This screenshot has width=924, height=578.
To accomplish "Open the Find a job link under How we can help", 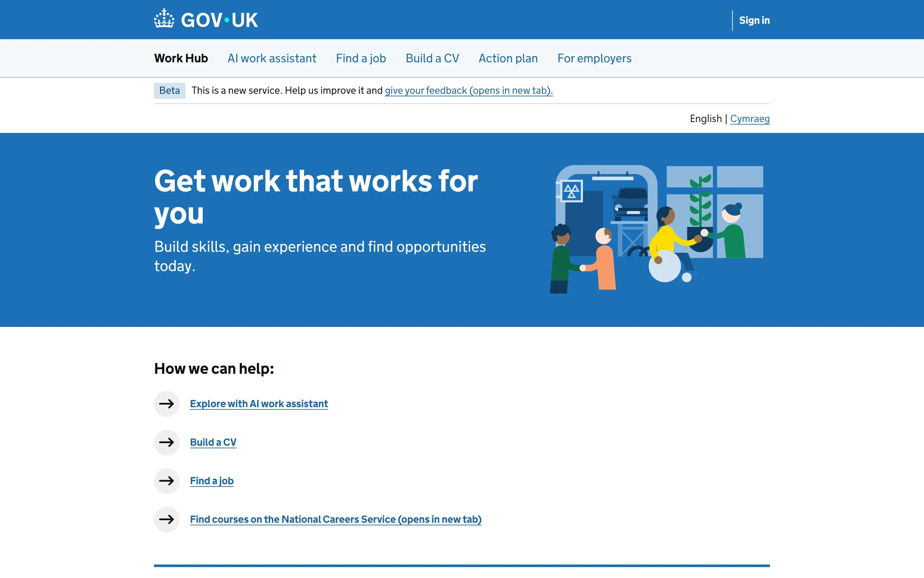I will 211,481.
